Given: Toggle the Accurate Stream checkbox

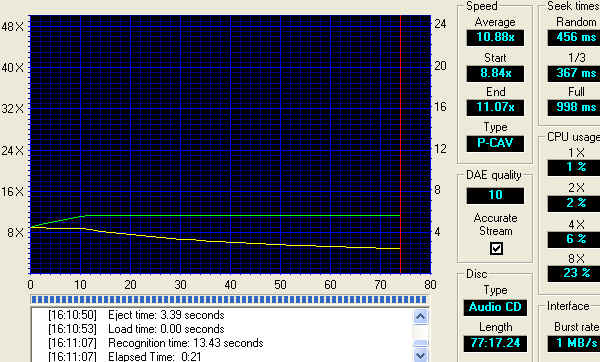Looking at the screenshot, I should 496,249.
